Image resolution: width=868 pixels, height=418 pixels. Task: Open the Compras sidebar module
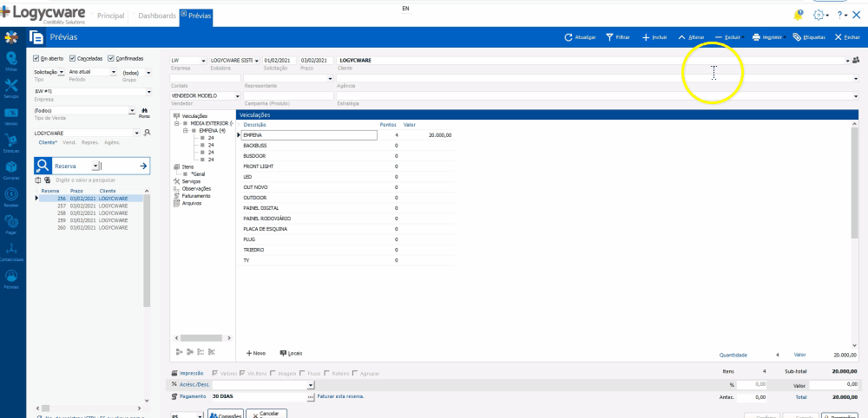(11, 169)
